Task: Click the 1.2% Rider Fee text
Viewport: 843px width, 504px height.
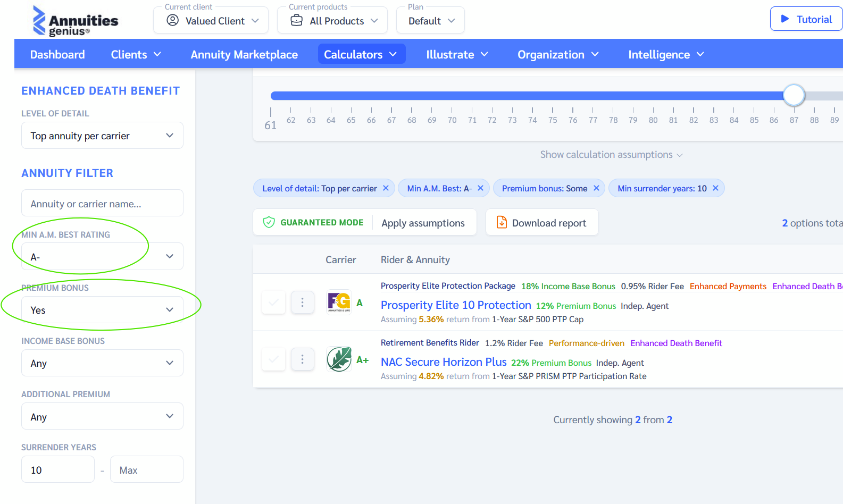Action: click(514, 343)
